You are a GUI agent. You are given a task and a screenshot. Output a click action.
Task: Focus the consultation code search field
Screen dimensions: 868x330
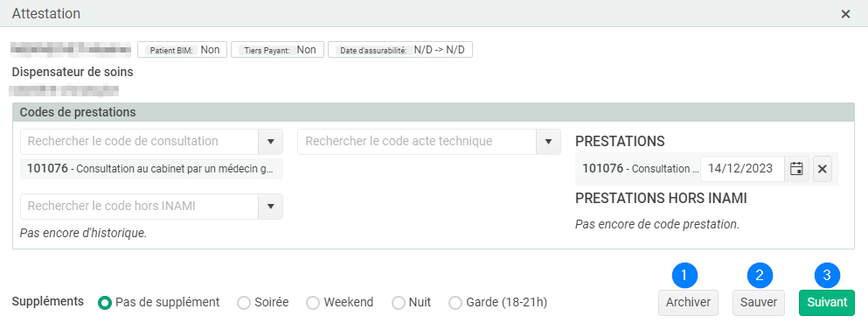point(140,142)
